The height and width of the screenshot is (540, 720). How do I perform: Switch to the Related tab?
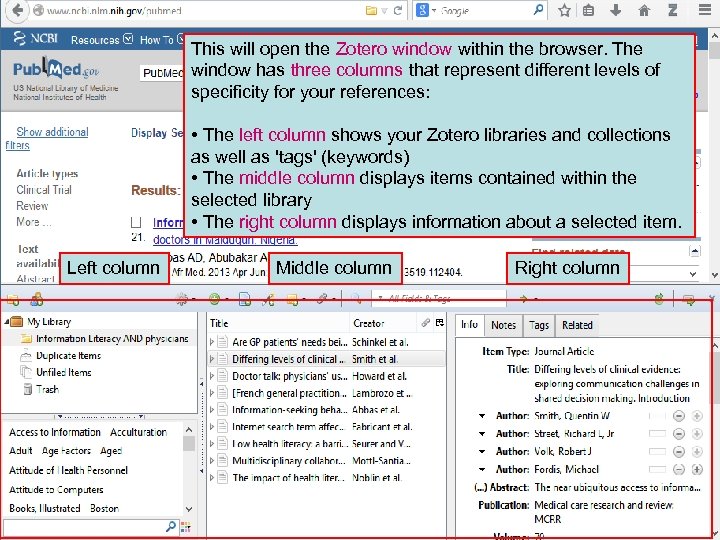(x=577, y=325)
